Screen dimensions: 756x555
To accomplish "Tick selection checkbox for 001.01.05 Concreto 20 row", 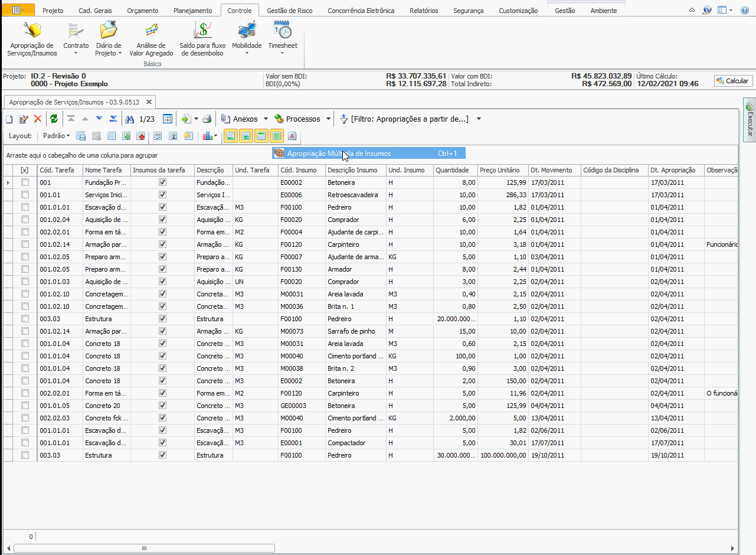I will [25, 406].
